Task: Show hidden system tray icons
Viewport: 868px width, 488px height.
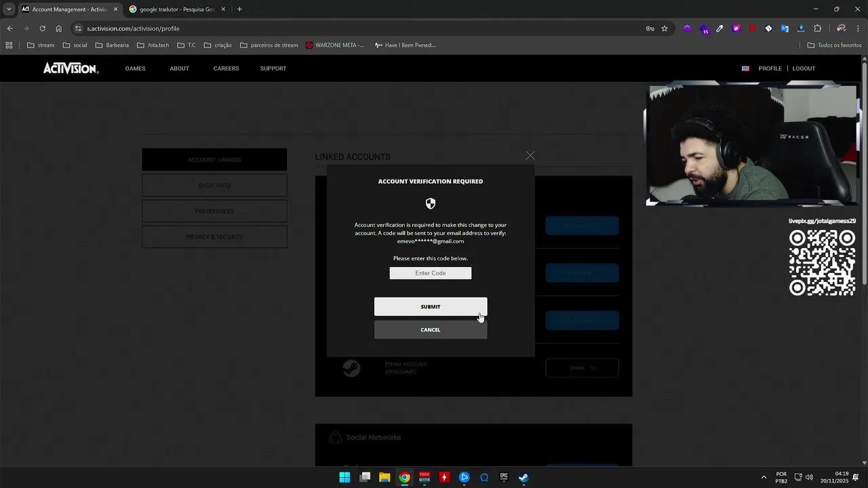Action: coord(764,477)
